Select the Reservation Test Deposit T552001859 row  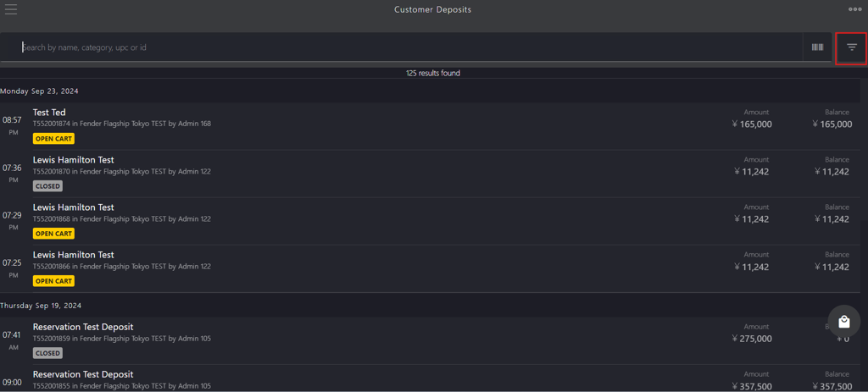pos(430,340)
